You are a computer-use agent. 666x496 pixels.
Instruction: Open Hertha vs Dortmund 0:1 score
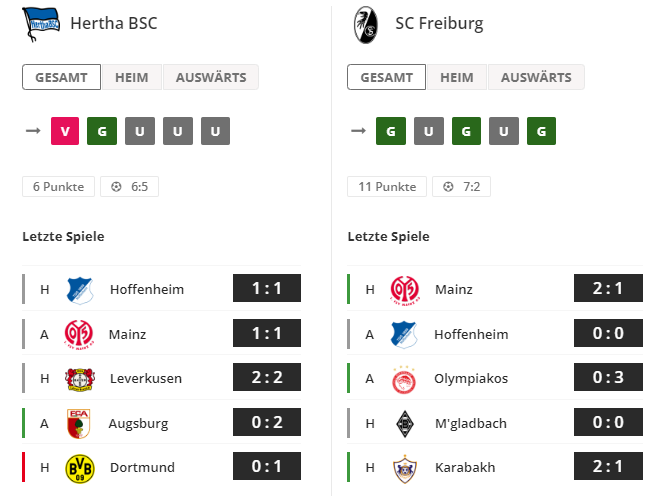pos(267,466)
